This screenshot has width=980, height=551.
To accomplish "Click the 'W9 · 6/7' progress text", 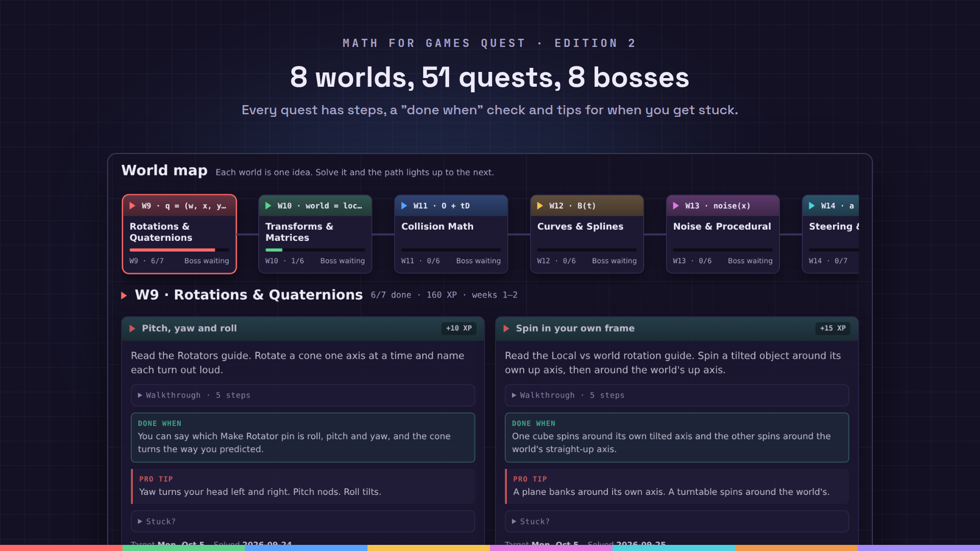I will tap(146, 261).
